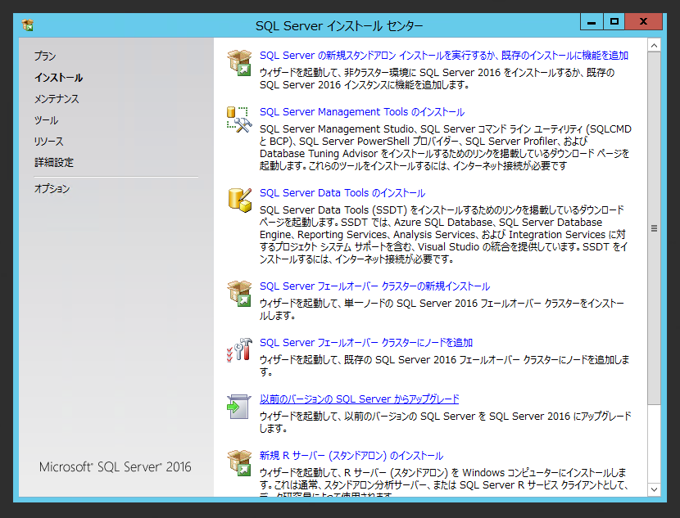The width and height of the screenshot is (680, 518).
Task: Open 新規 R サーバー (スタンドアロン) のインストール link
Action: tap(351, 456)
